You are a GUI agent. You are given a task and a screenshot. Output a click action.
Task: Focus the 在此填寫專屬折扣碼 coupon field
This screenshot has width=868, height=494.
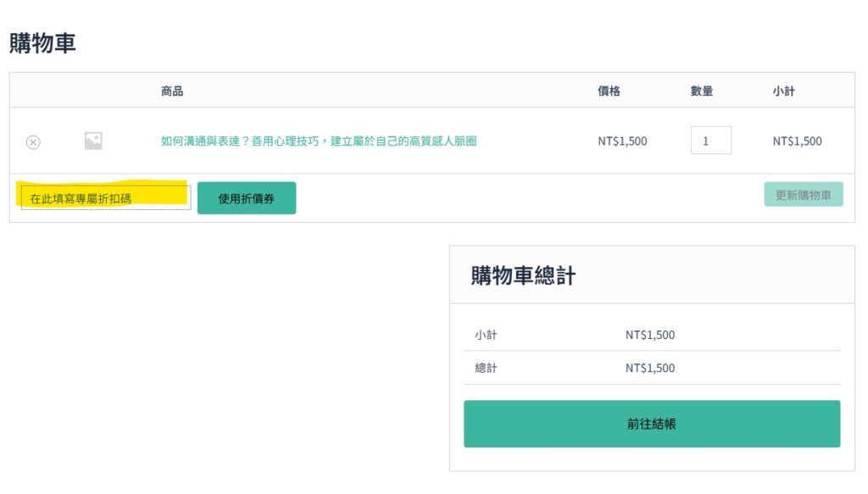pyautogui.click(x=105, y=198)
